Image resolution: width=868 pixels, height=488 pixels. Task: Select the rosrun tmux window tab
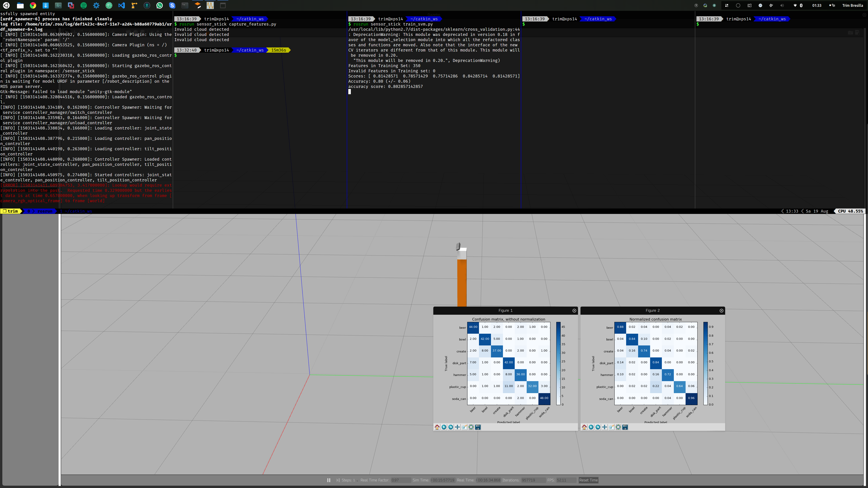(x=45, y=211)
